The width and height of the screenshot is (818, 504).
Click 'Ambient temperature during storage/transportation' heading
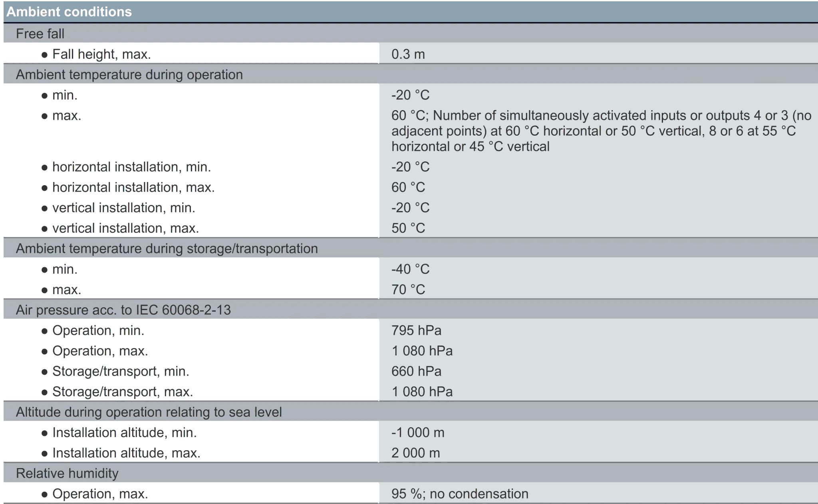167,249
